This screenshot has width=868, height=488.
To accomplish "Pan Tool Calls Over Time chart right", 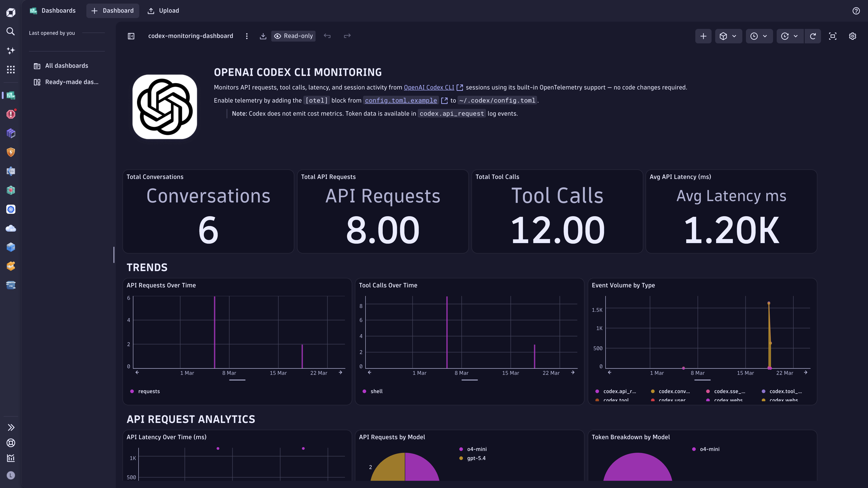I will coord(573,373).
